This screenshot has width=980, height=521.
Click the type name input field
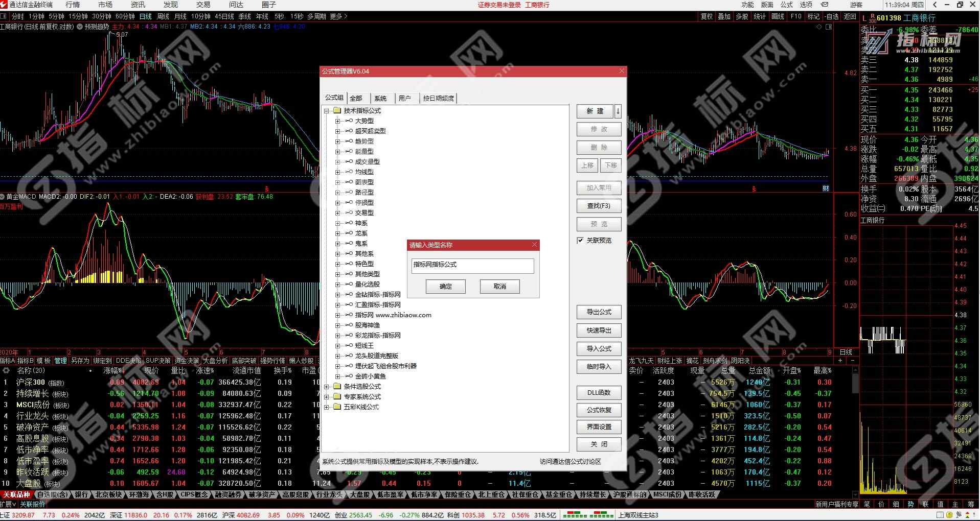point(472,265)
